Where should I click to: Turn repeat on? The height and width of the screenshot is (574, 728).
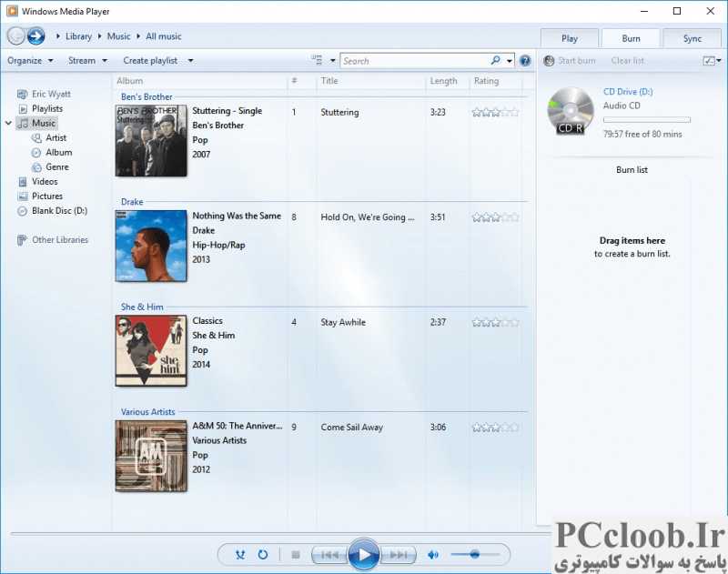click(263, 555)
